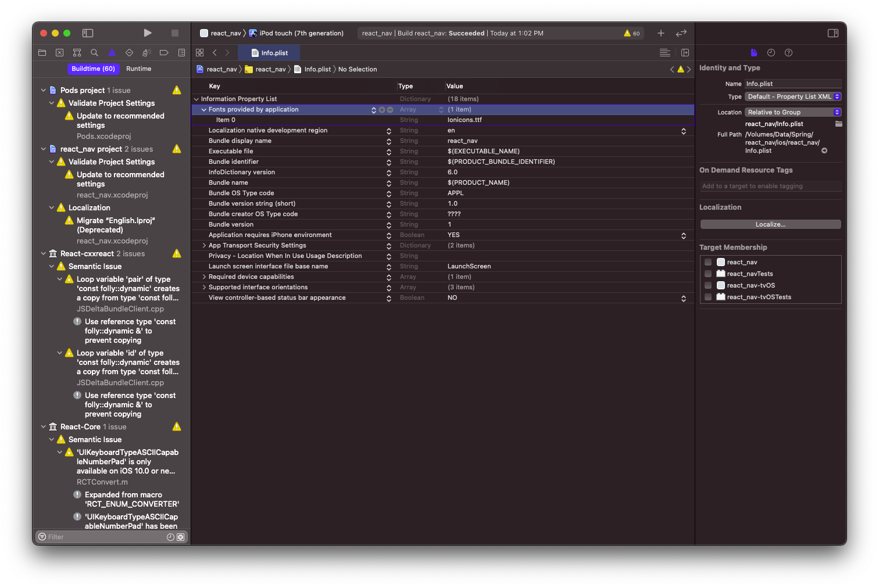Open the Find navigator (magnifier)
The image size is (879, 588).
coord(94,53)
